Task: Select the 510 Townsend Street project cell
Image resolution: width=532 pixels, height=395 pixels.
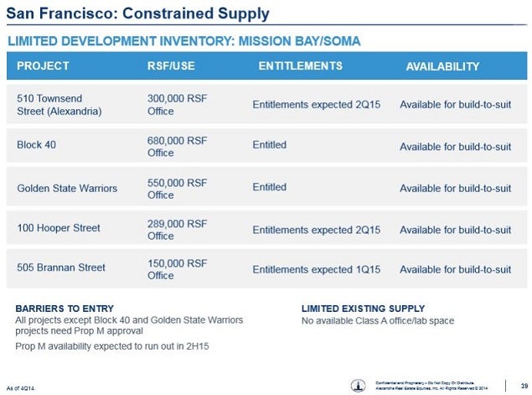Action: (59, 105)
